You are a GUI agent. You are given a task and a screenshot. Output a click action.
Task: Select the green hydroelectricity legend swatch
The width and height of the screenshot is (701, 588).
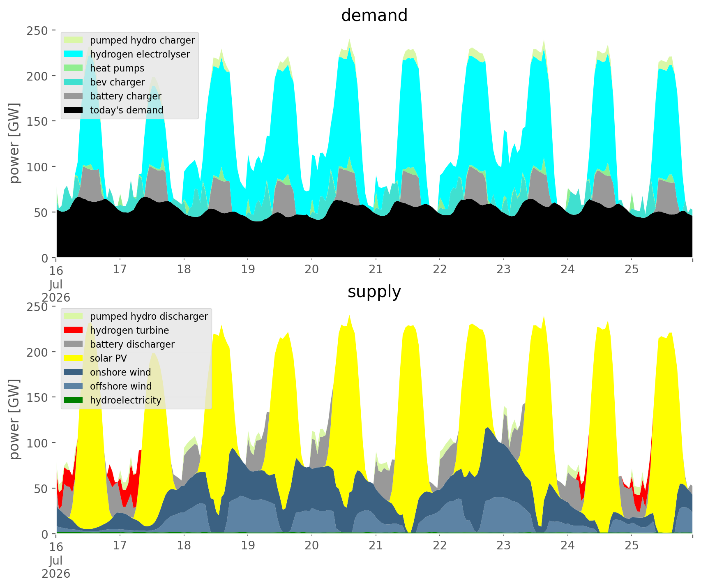[74, 400]
